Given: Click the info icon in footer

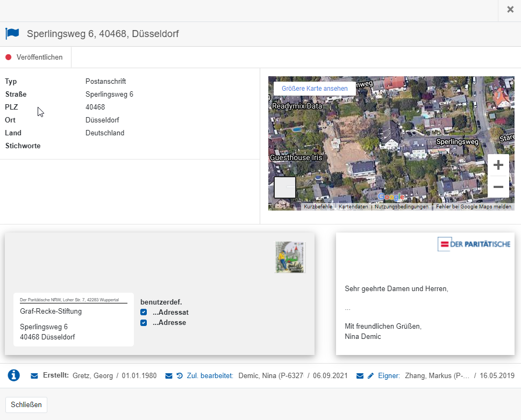Looking at the screenshot, I should tap(14, 375).
